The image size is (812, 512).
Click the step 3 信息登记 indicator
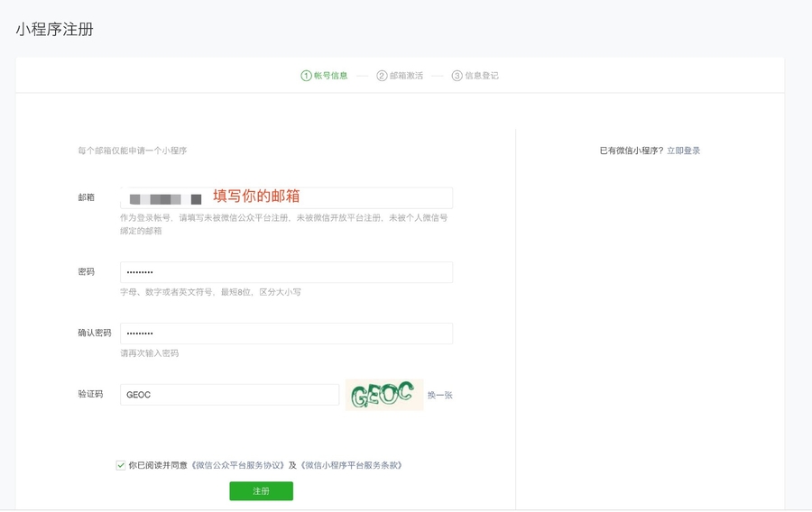(475, 76)
